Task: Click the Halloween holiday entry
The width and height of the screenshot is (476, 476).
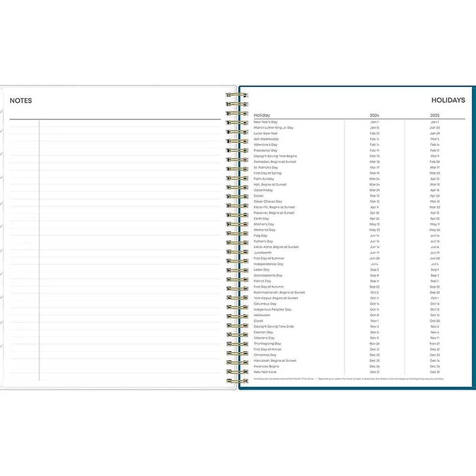Action: (x=262, y=315)
